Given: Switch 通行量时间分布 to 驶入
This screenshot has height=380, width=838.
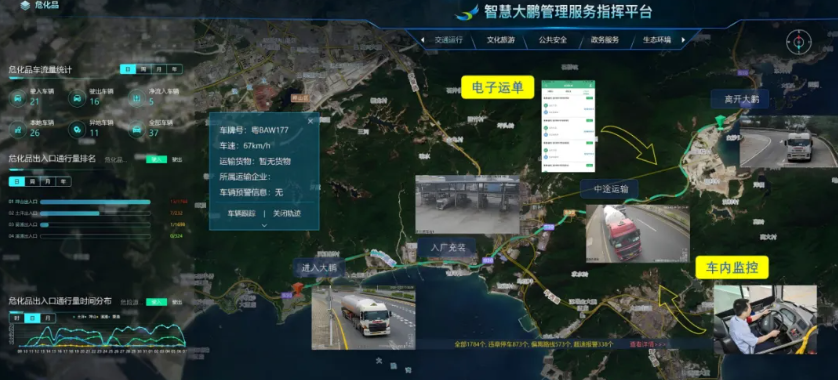Looking at the screenshot, I should tap(157, 302).
